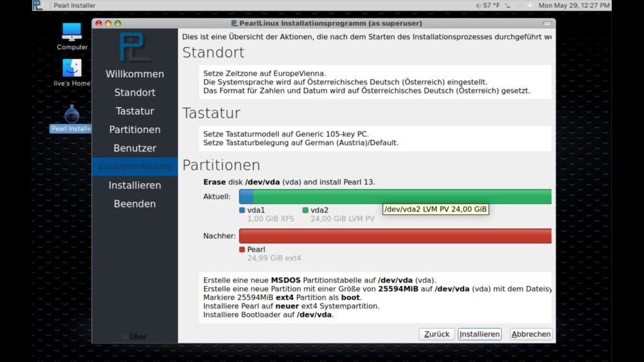644x362 pixels.
Task: Click the Abbrechen button
Action: point(531,334)
